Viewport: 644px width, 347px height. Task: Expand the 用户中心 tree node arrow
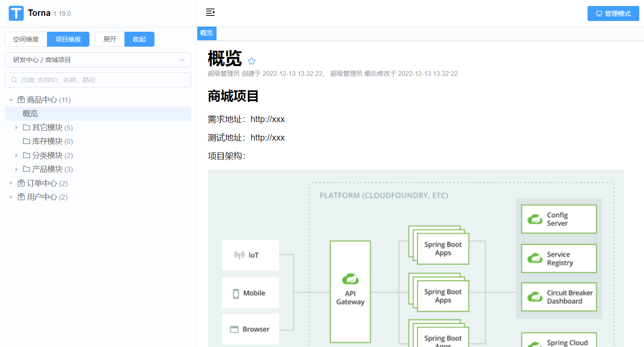click(x=11, y=197)
